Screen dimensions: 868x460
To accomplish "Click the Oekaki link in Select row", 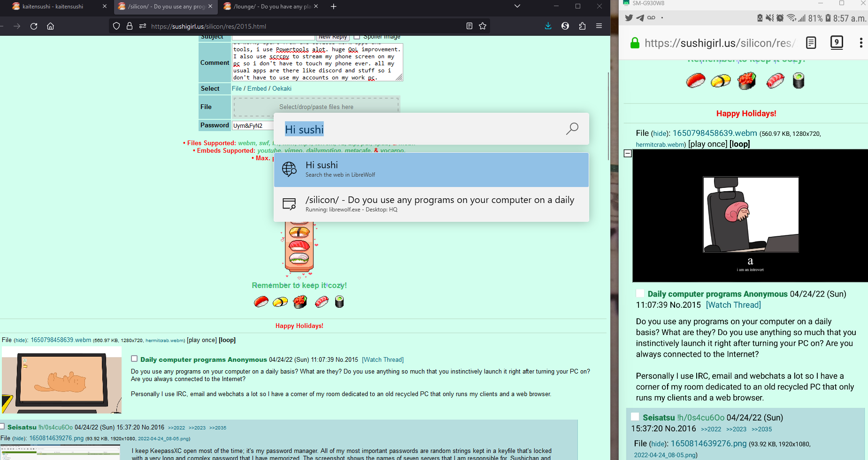I will (x=282, y=88).
